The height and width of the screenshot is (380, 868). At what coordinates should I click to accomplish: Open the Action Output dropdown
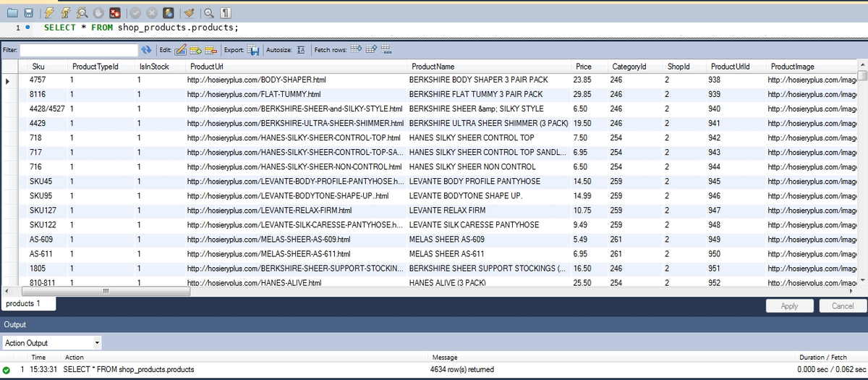(x=51, y=342)
